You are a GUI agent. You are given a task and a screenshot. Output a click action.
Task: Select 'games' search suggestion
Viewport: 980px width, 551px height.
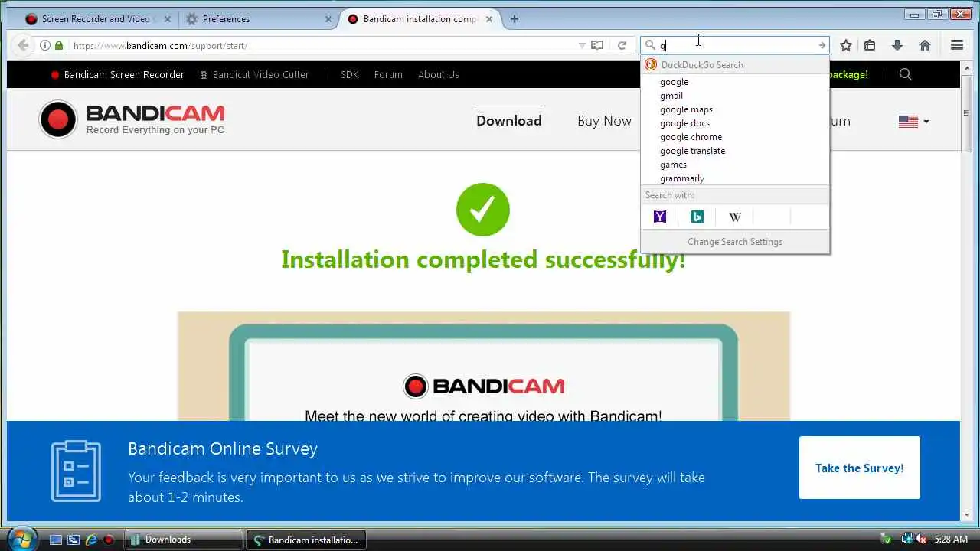735,165
